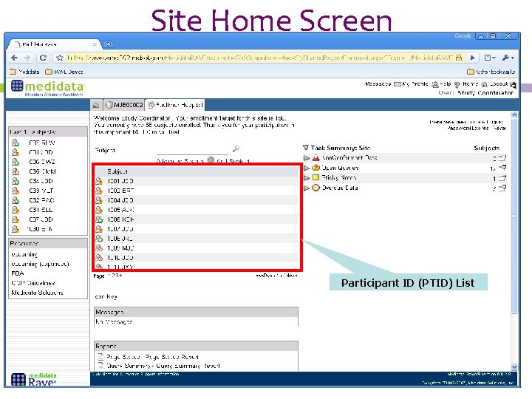The height and width of the screenshot is (399, 532).
Task: Open the Medidata Solutions resource link
Action: [37, 293]
